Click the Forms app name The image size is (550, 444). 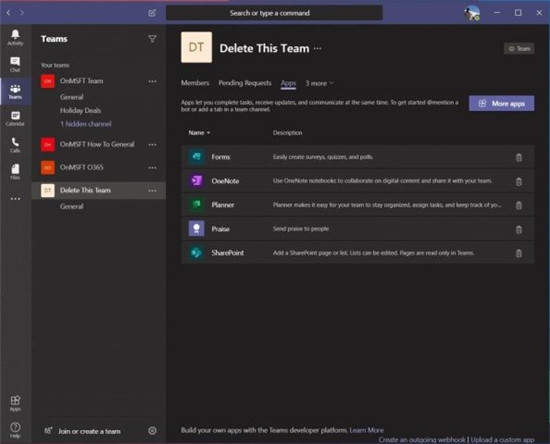point(221,157)
